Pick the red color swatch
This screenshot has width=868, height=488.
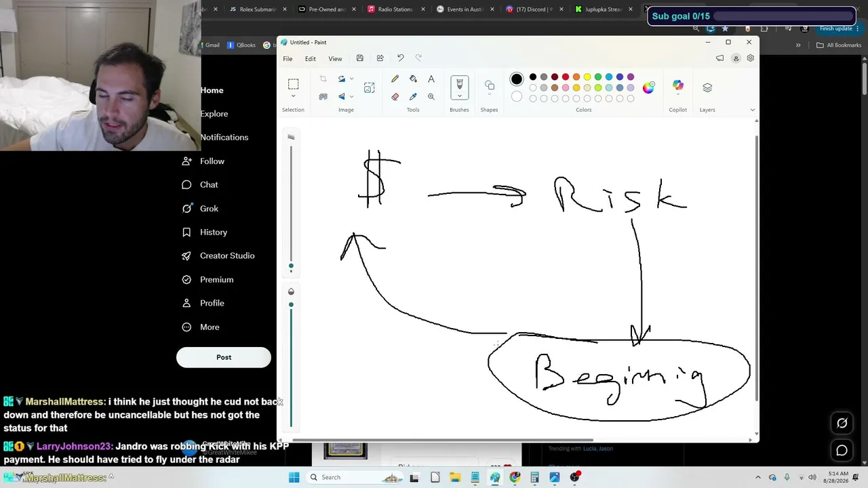coord(566,77)
